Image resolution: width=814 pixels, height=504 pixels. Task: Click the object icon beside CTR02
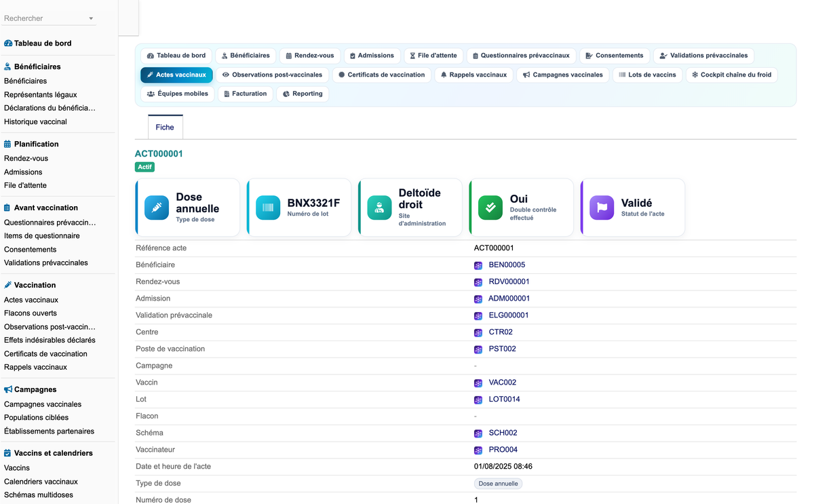pyautogui.click(x=478, y=333)
